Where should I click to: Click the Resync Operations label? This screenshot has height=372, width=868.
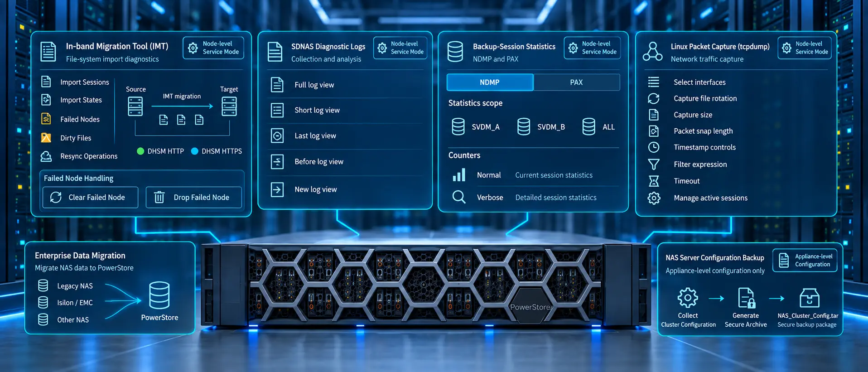pyautogui.click(x=89, y=156)
